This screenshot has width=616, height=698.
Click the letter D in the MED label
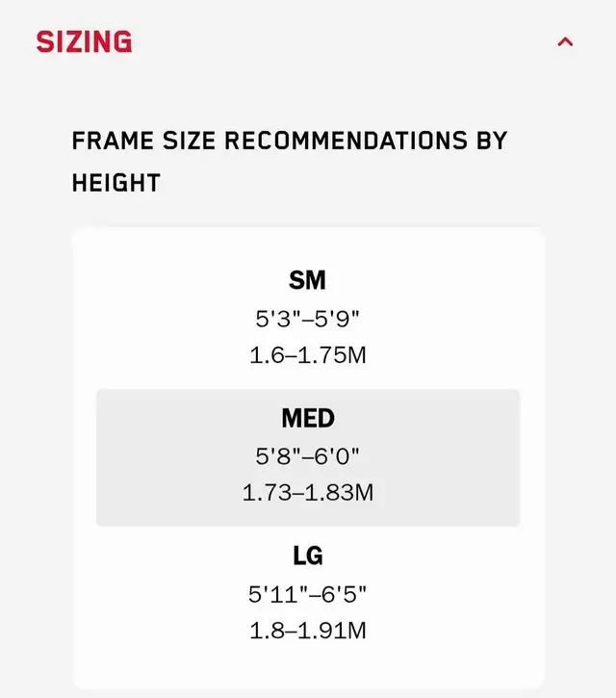click(x=326, y=418)
